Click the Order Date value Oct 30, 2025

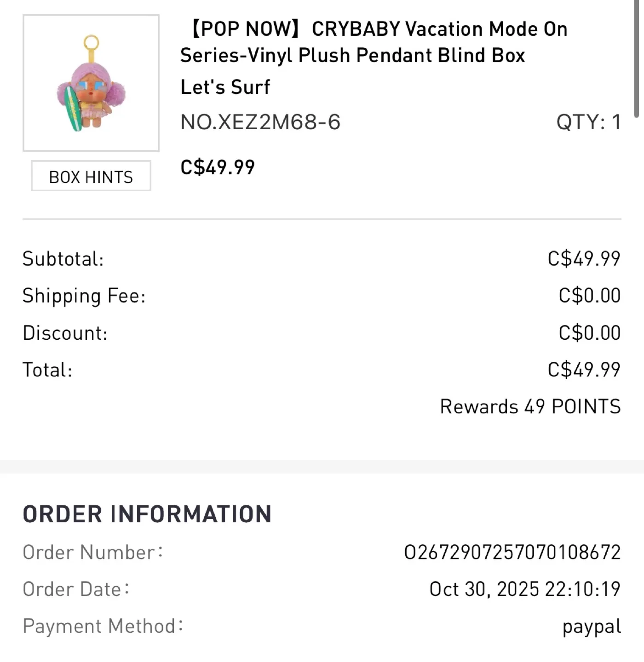(x=523, y=588)
